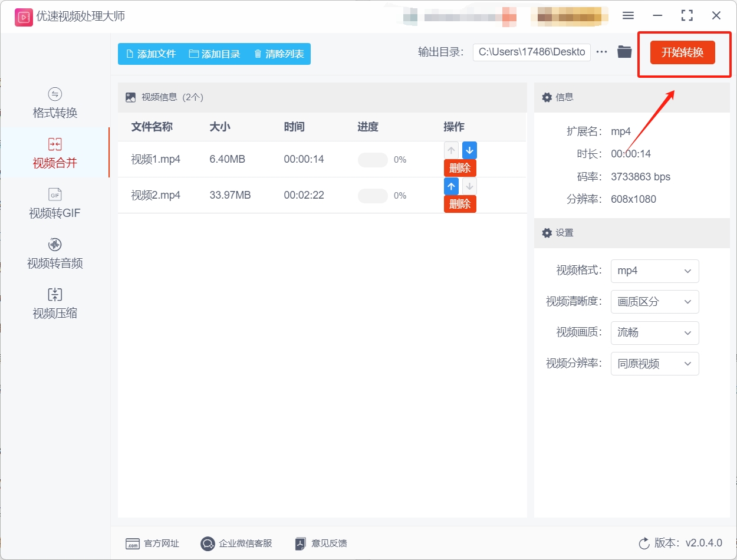Click the output directory path field
The height and width of the screenshot is (560, 737).
[x=531, y=52]
